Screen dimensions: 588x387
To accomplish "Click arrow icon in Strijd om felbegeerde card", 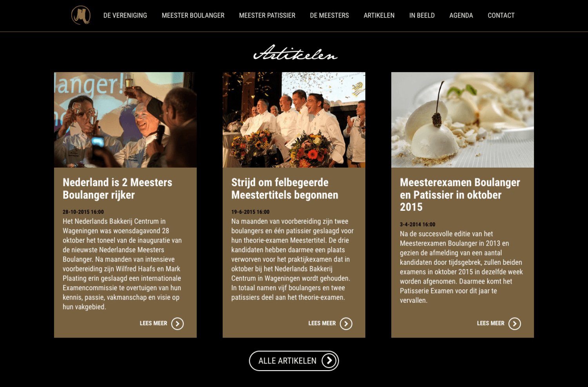I will 346,324.
